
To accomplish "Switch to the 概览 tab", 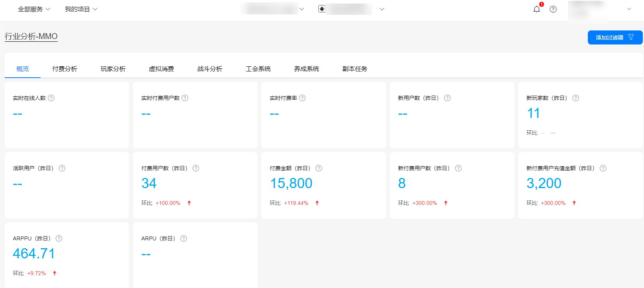I will click(x=23, y=69).
